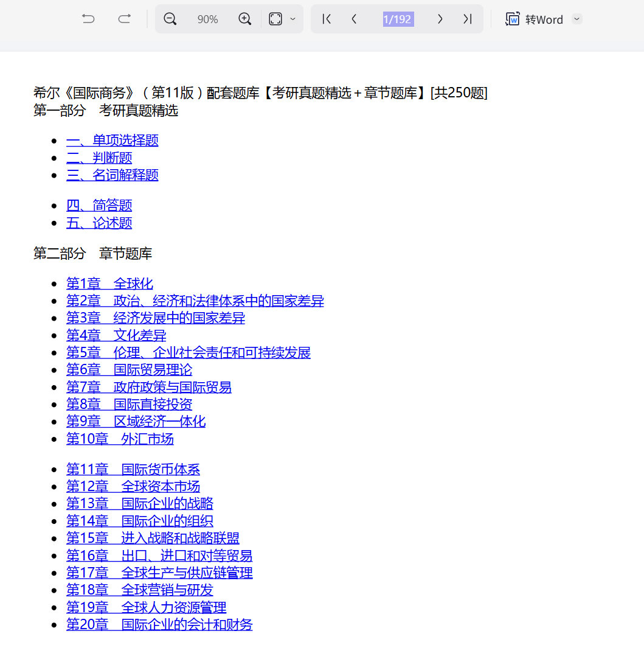Screen dimensions: 644x659
Task: Open the 第1章 全球化 link
Action: click(109, 284)
